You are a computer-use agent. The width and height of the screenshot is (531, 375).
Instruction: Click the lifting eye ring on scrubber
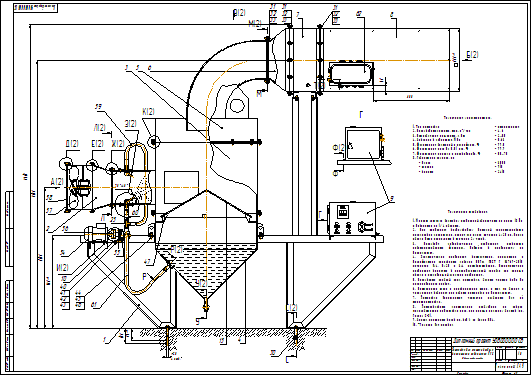pyautogui.click(x=237, y=105)
